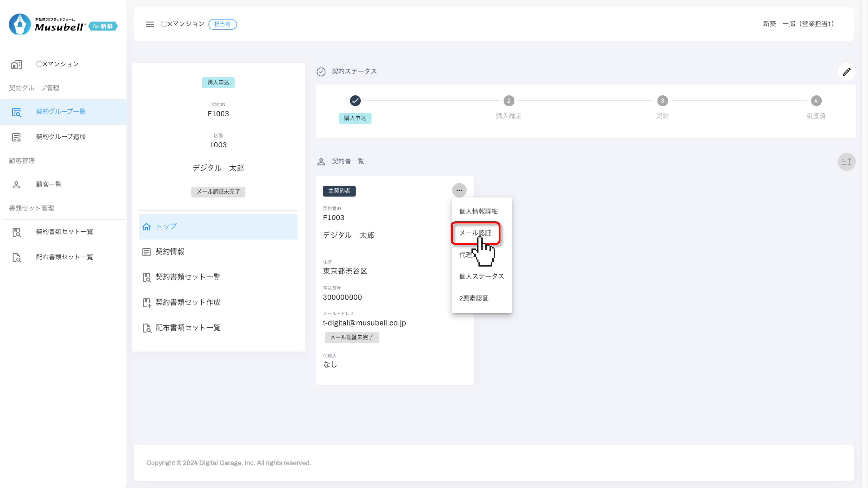Choose 2要素認証 in the context menu
This screenshot has width=868, height=488.
coord(474,298)
